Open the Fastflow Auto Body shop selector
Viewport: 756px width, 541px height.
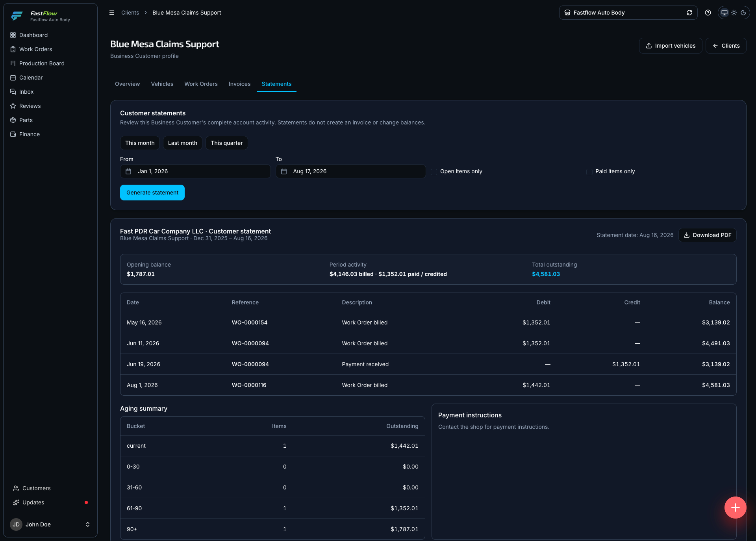pyautogui.click(x=628, y=13)
